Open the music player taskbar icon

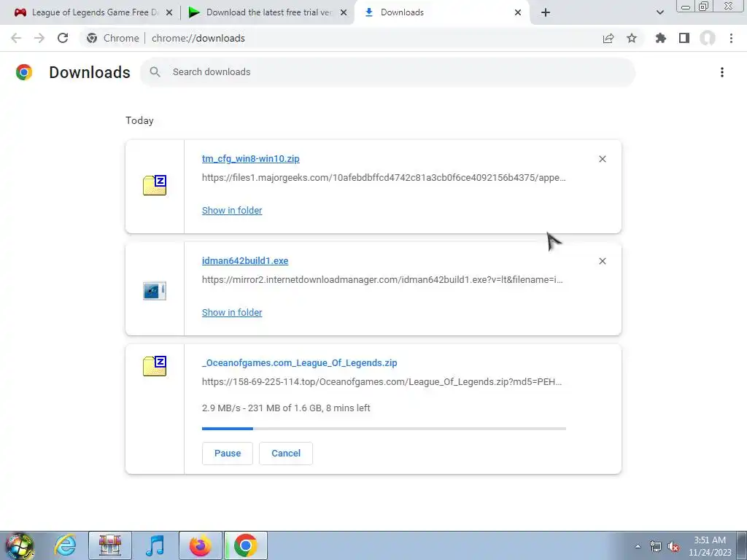(155, 545)
